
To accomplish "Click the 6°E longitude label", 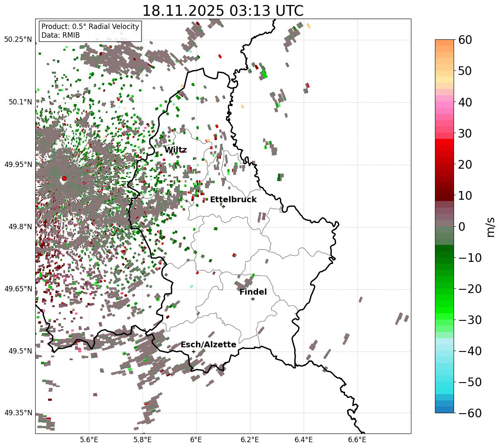I will [x=196, y=440].
